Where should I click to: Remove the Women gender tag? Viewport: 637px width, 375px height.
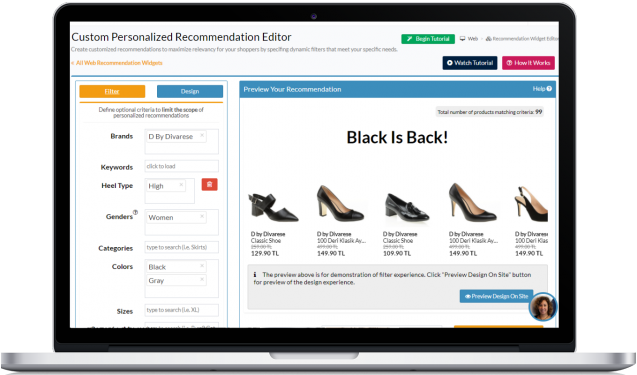coord(202,217)
